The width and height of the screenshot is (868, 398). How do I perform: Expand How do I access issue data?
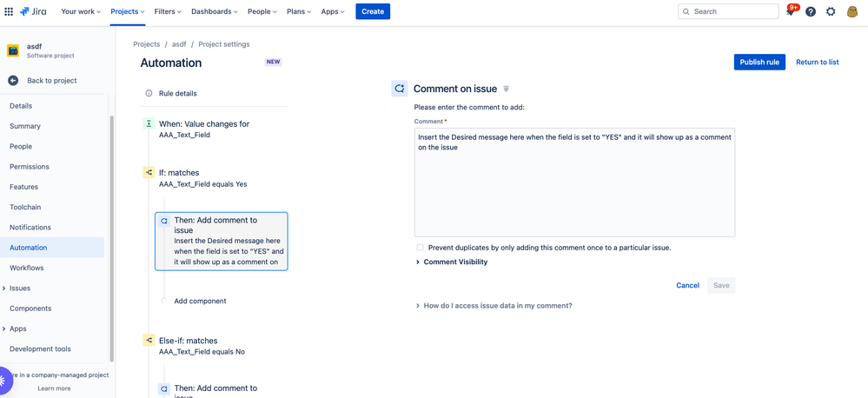(494, 306)
